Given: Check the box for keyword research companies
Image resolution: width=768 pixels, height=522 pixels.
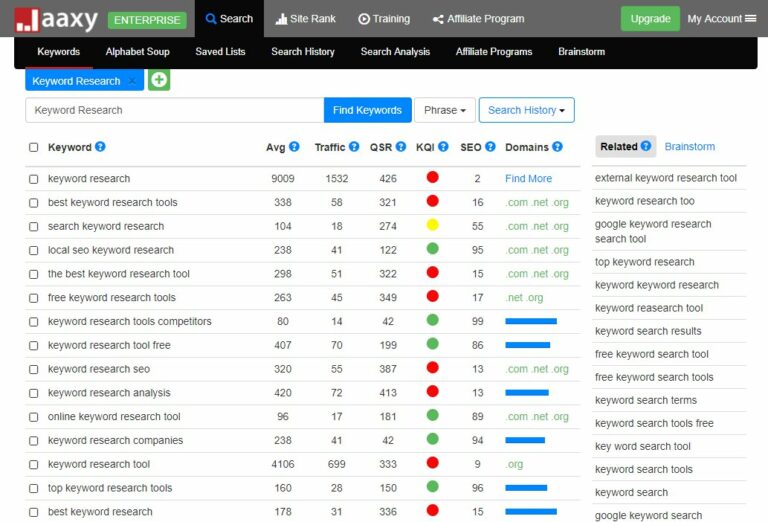Looking at the screenshot, I should (x=33, y=441).
